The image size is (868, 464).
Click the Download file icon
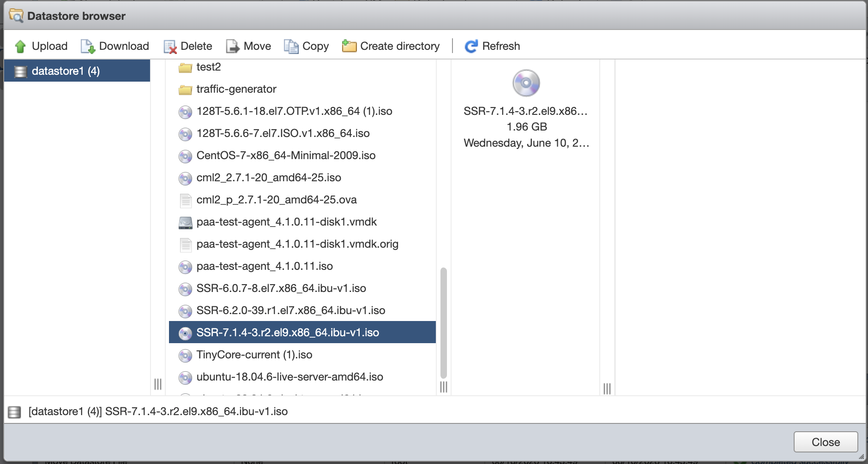pyautogui.click(x=88, y=46)
